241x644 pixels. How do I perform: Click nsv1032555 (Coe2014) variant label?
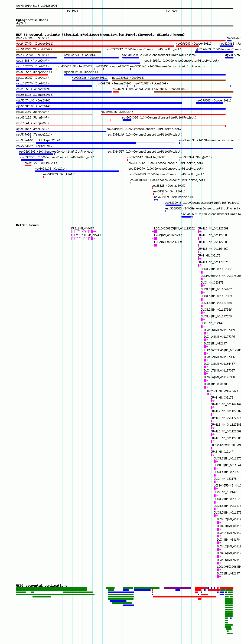tap(32, 66)
